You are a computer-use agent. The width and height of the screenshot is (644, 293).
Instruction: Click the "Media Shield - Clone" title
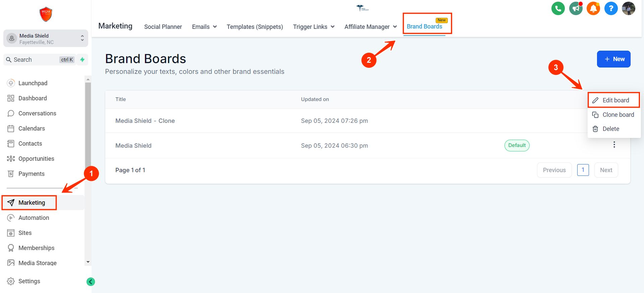coord(145,121)
